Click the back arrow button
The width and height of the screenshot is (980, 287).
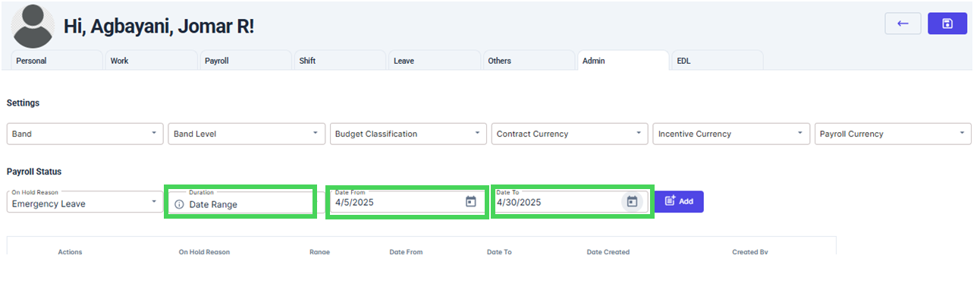pyautogui.click(x=903, y=24)
